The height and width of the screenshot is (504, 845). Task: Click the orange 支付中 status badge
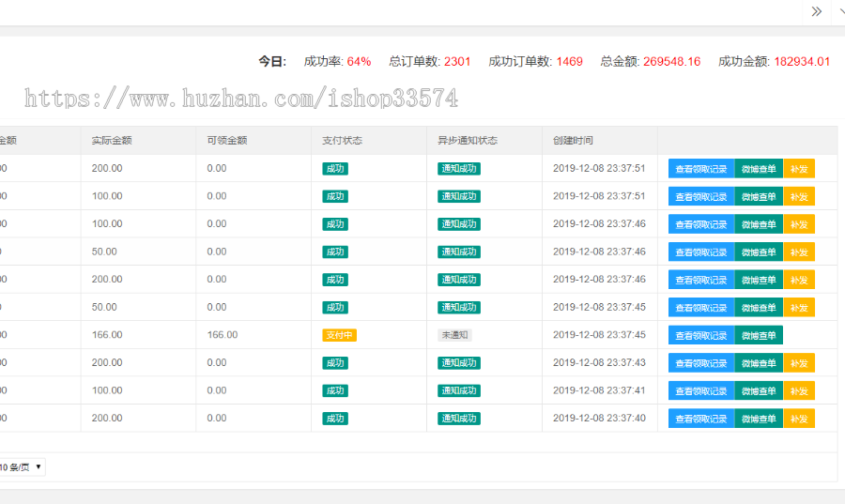point(339,335)
